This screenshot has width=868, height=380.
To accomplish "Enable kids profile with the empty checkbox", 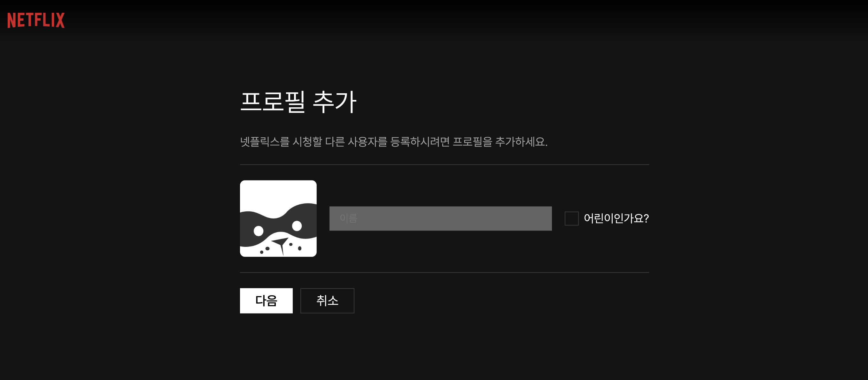I will tap(571, 218).
